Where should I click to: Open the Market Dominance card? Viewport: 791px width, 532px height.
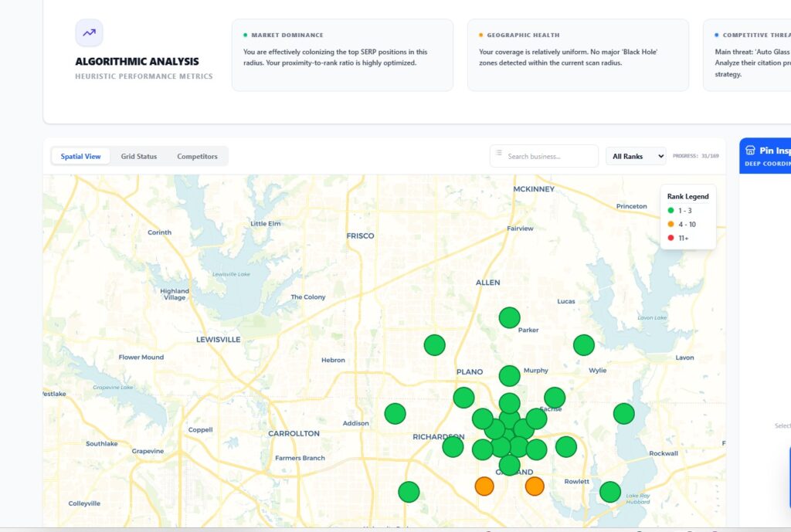point(342,55)
